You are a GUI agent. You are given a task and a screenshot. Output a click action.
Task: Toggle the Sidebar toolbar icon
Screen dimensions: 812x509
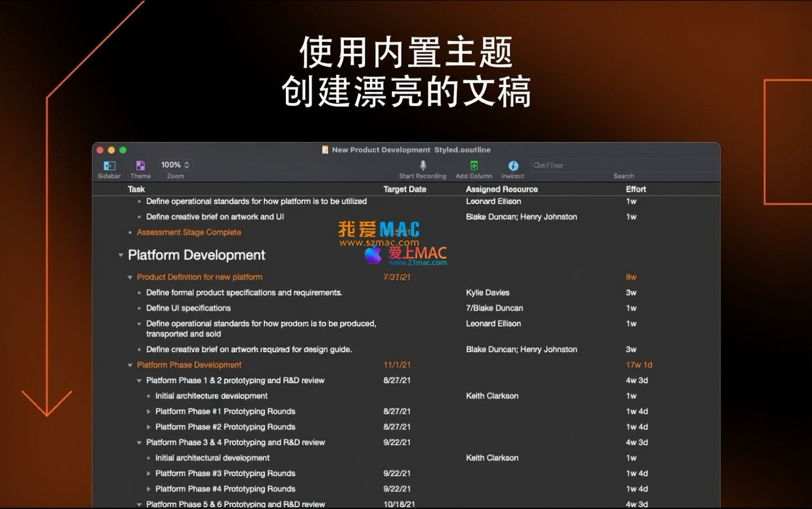coord(109,166)
